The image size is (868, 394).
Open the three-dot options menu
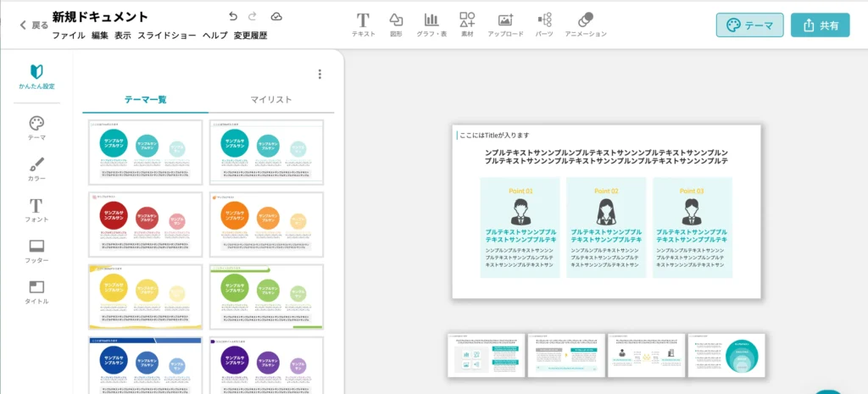point(320,75)
